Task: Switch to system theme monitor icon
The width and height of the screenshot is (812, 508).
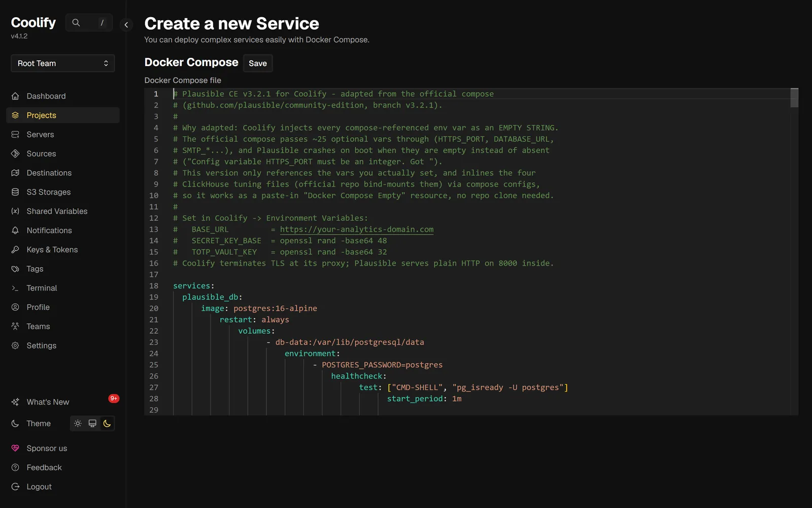Action: (x=92, y=423)
